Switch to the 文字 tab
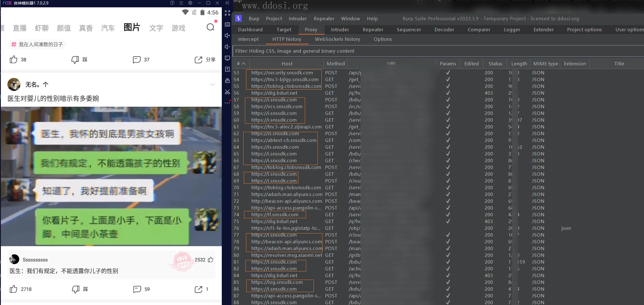 click(156, 28)
